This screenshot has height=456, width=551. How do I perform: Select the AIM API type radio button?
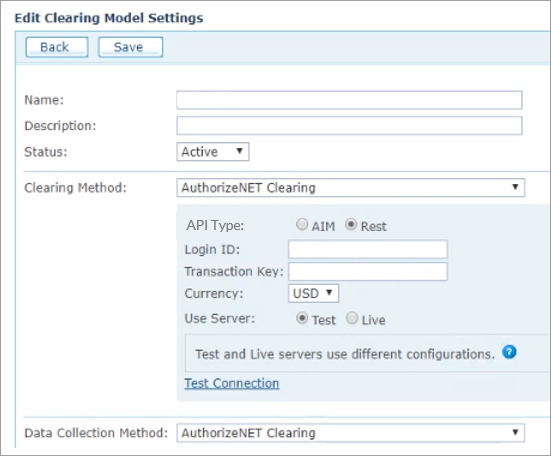coord(302,224)
